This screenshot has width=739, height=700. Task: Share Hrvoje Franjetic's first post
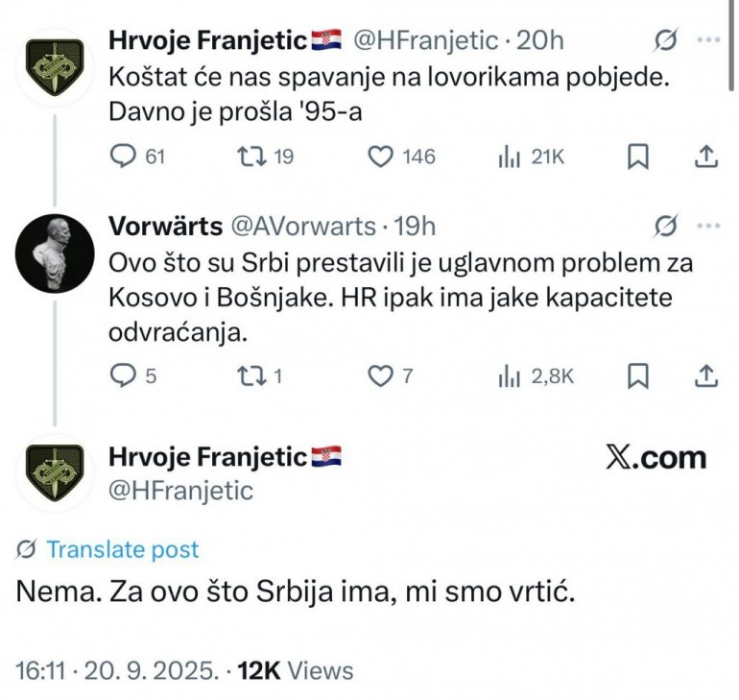[x=704, y=157]
